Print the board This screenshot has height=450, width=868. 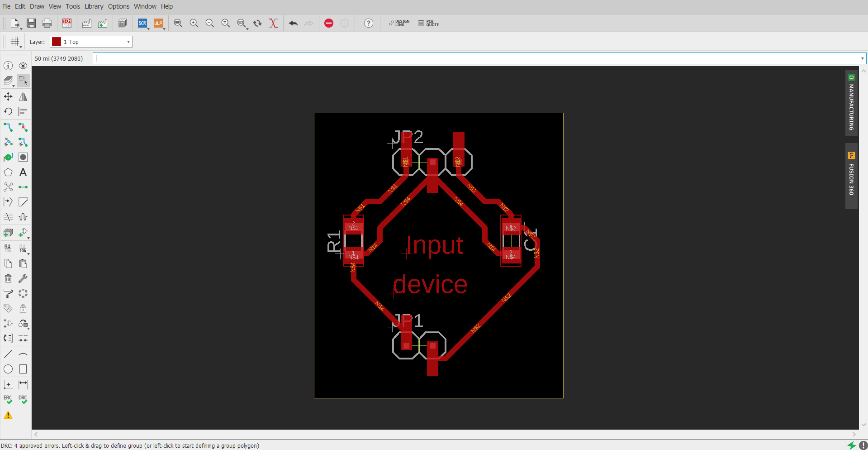(47, 23)
